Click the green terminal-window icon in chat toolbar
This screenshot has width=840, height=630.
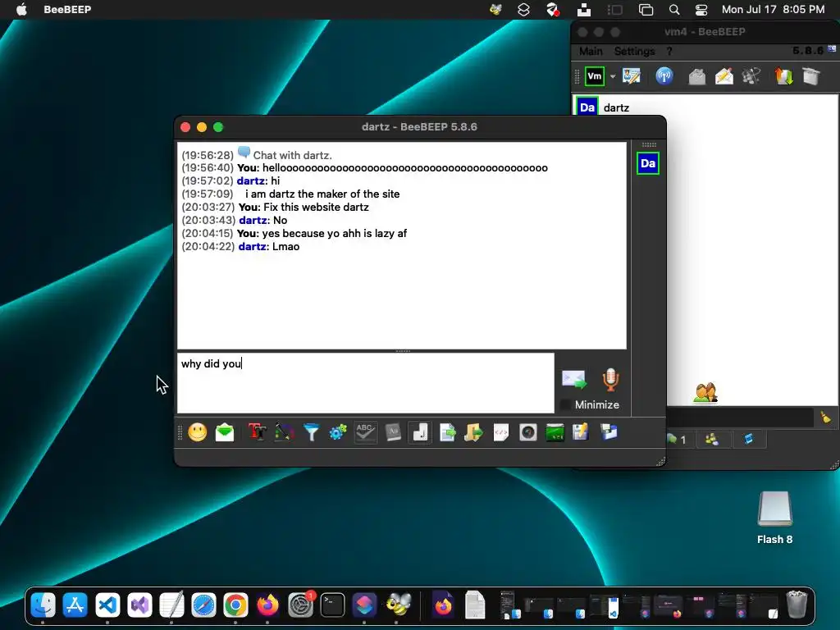coord(555,432)
